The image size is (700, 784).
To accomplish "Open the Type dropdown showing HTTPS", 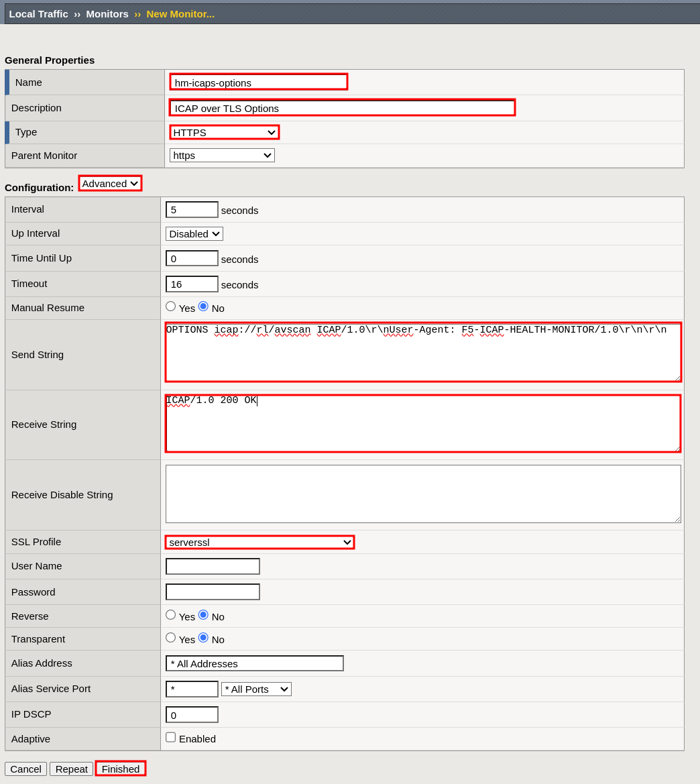I will (224, 132).
